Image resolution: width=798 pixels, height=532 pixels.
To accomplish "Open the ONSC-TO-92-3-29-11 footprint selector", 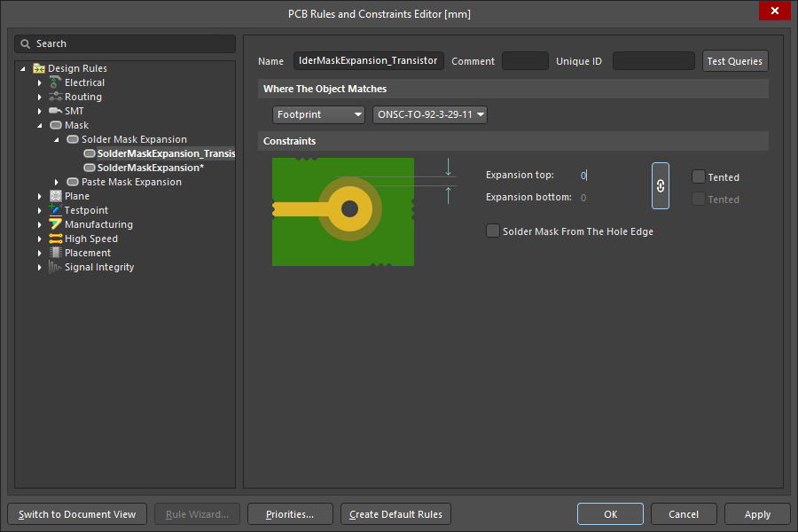I will [429, 114].
